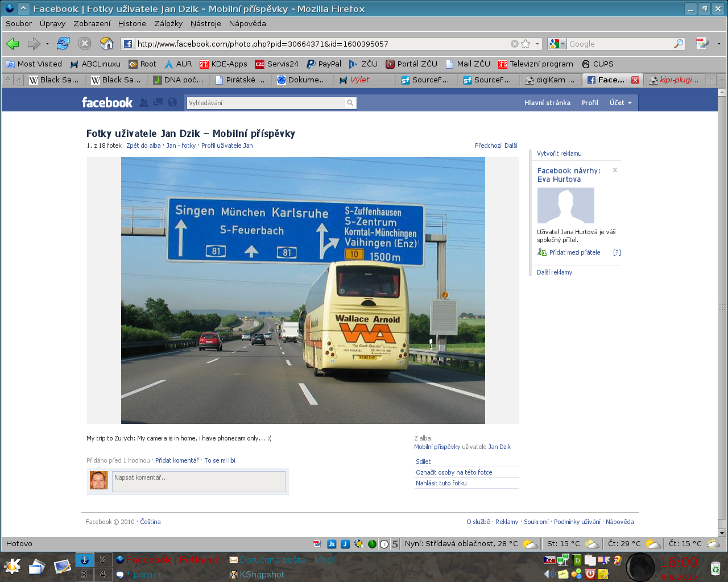This screenshot has height=582, width=728.
Task: Open Facebook notifications globe icon
Action: click(172, 102)
